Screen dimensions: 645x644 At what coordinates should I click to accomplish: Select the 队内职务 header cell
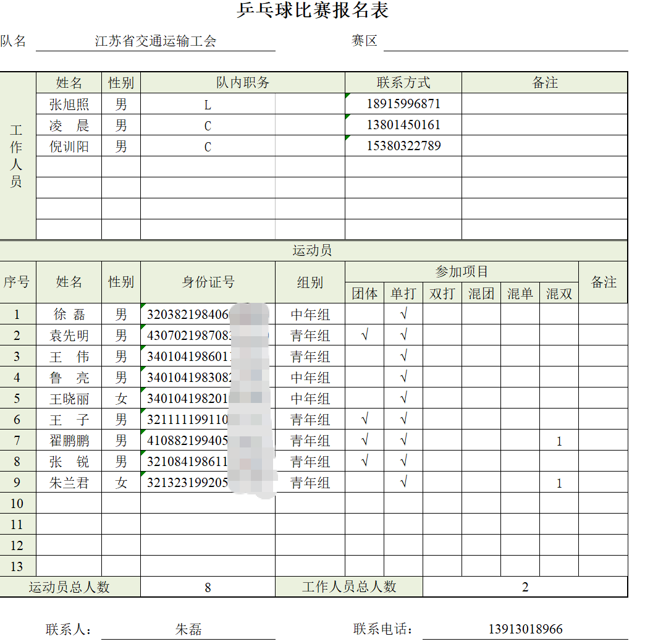pos(243,83)
